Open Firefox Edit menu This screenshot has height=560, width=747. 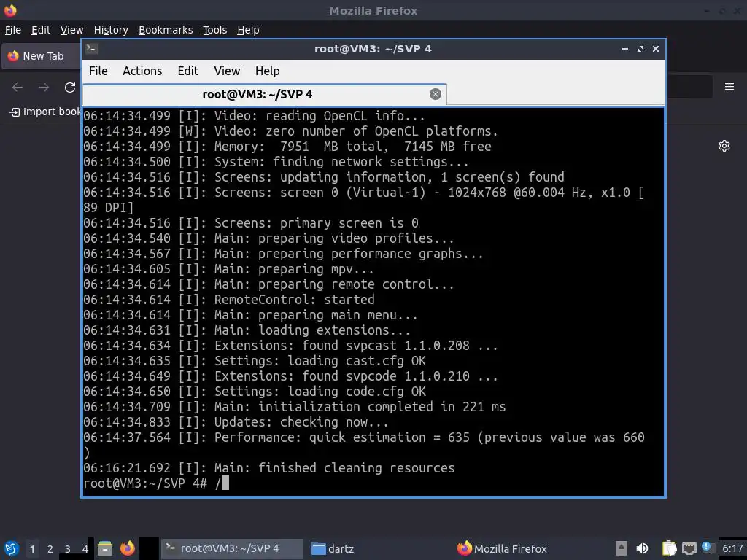pos(41,30)
